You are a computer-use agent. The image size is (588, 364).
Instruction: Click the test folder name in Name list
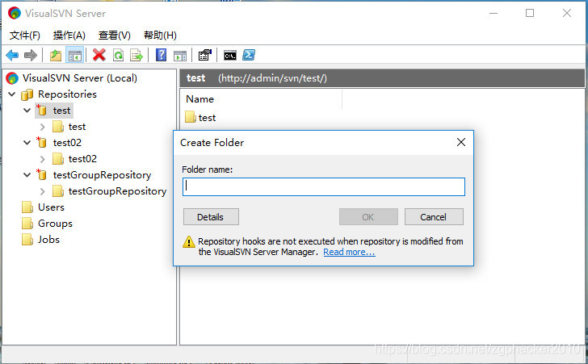(x=207, y=118)
